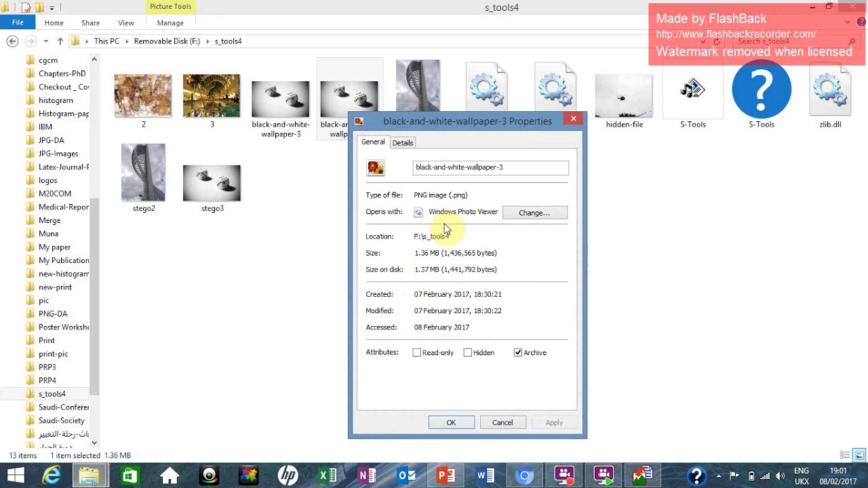Viewport: 868px width, 488px height.
Task: Launch Excel from the taskbar
Action: click(x=328, y=476)
